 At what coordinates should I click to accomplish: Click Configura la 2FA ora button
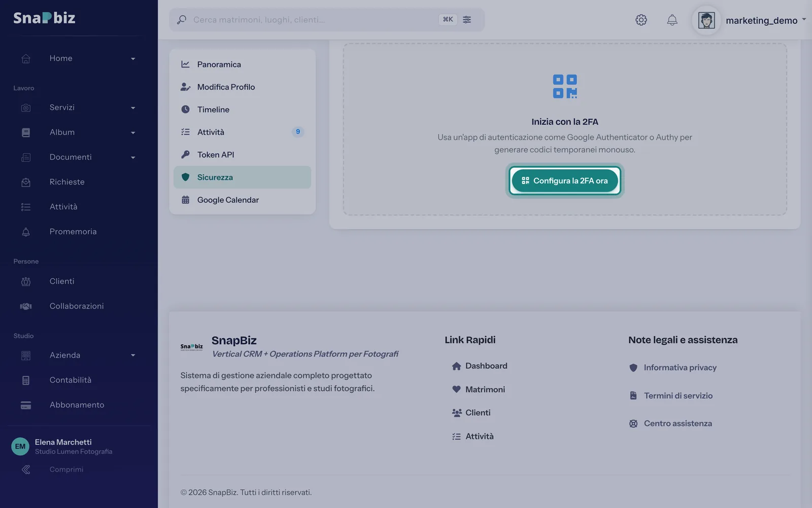[x=565, y=181]
